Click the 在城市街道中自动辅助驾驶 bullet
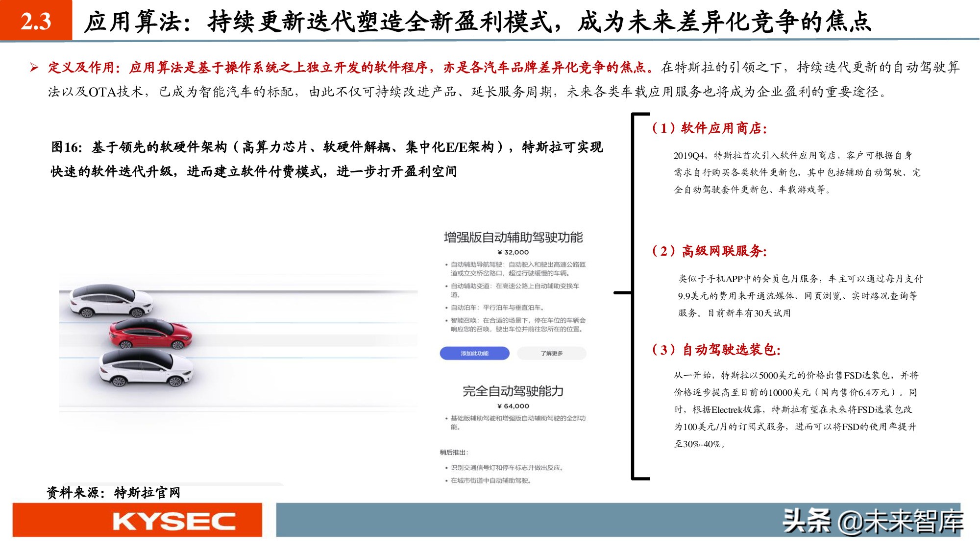The image size is (980, 551). point(491,480)
